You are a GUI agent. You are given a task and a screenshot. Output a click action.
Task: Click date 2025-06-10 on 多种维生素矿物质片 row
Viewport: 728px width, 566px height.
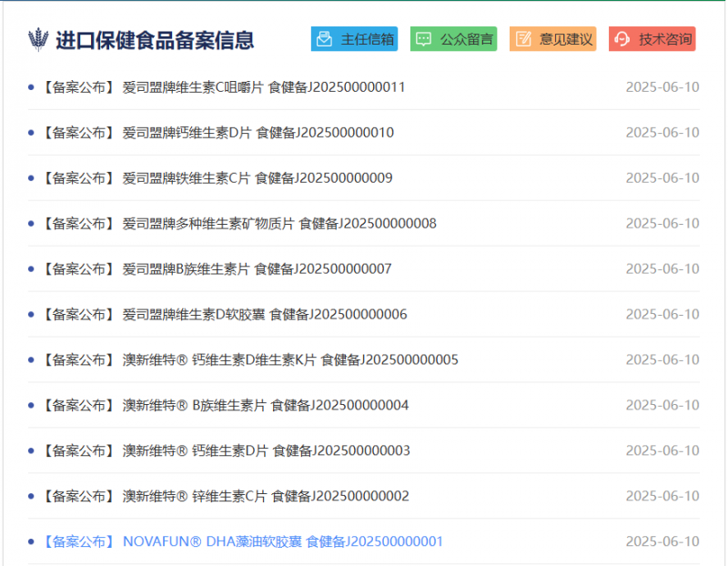662,224
